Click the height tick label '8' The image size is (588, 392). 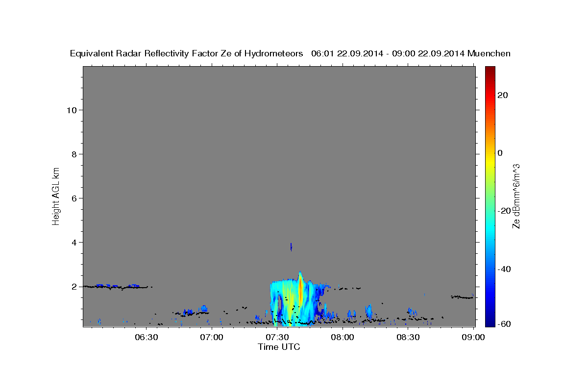73,154
